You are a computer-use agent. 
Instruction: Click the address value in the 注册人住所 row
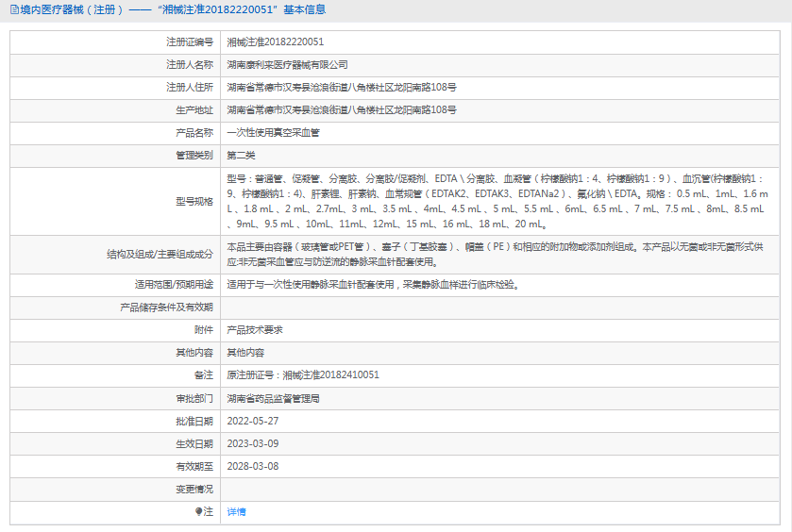pyautogui.click(x=342, y=88)
